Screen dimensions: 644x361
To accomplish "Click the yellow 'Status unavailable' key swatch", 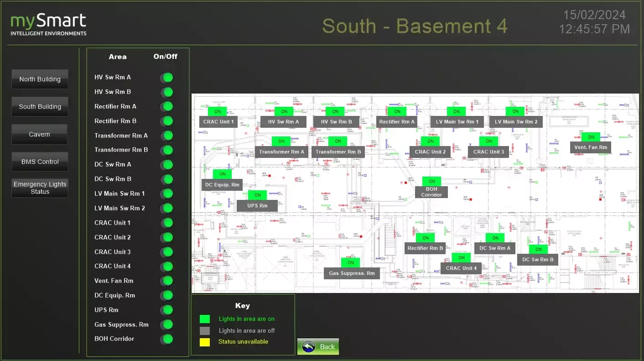I will 205,342.
